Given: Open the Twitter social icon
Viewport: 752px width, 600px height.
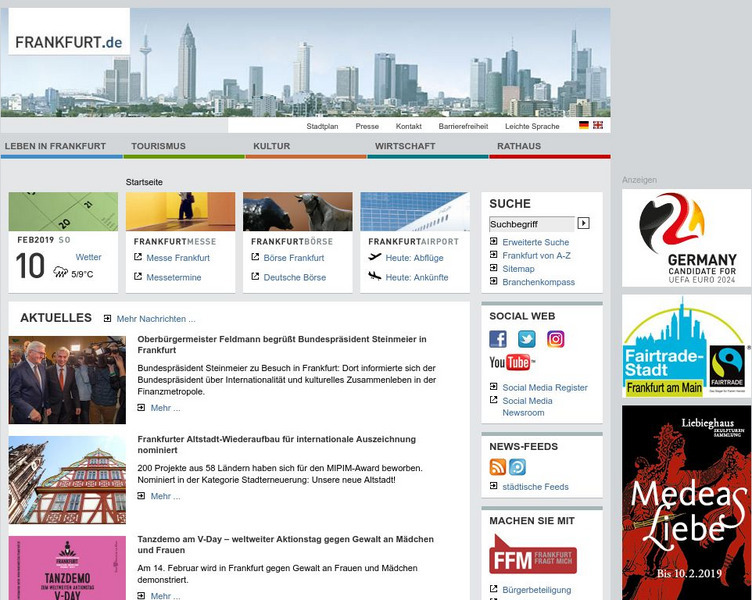Looking at the screenshot, I should pyautogui.click(x=527, y=339).
